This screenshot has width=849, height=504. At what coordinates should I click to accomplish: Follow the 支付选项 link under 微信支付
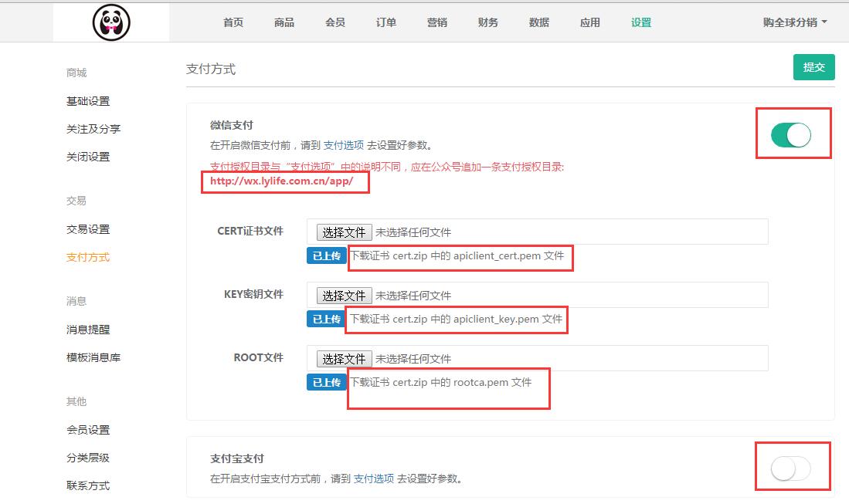click(x=343, y=145)
